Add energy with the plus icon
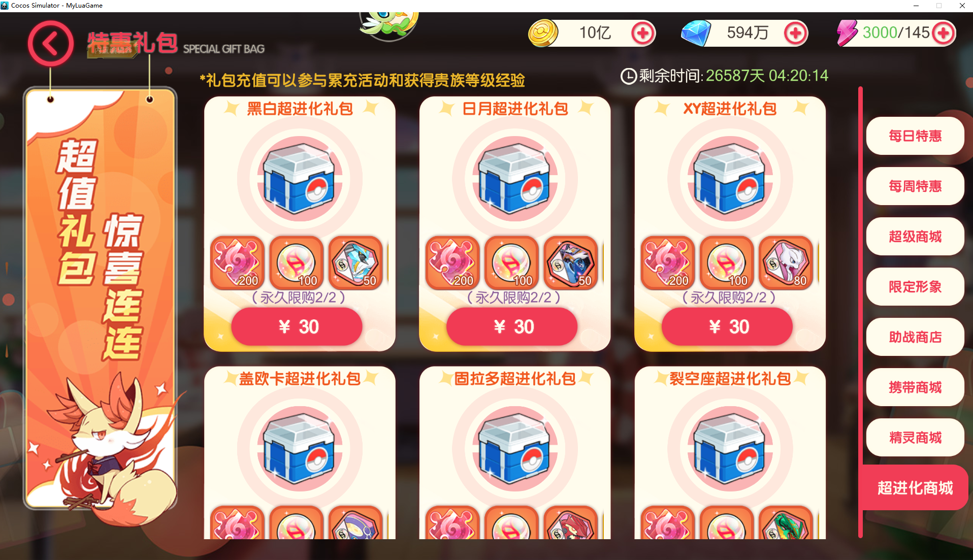This screenshot has width=973, height=560. (x=943, y=34)
